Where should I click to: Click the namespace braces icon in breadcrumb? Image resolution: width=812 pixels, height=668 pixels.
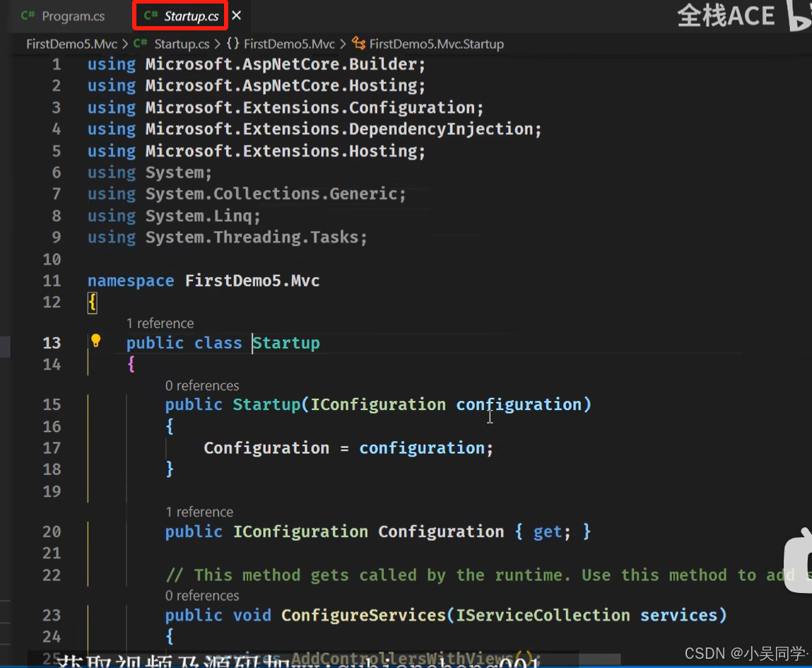point(233,44)
